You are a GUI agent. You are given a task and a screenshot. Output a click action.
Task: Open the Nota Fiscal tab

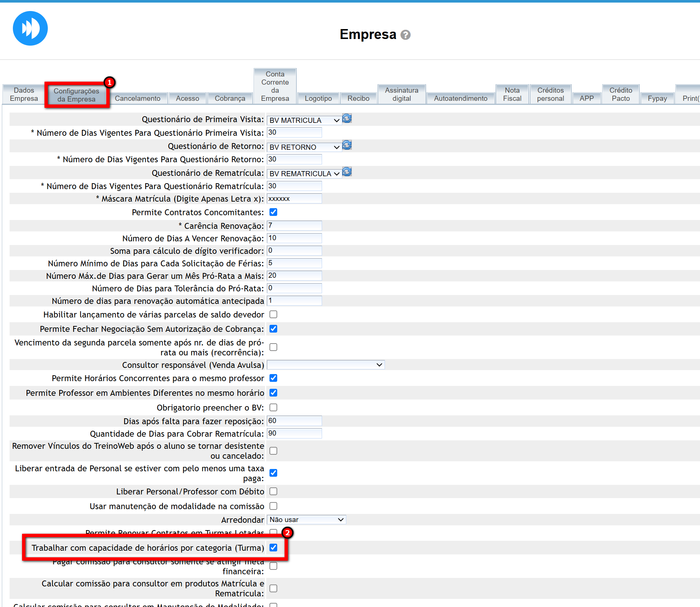[512, 95]
